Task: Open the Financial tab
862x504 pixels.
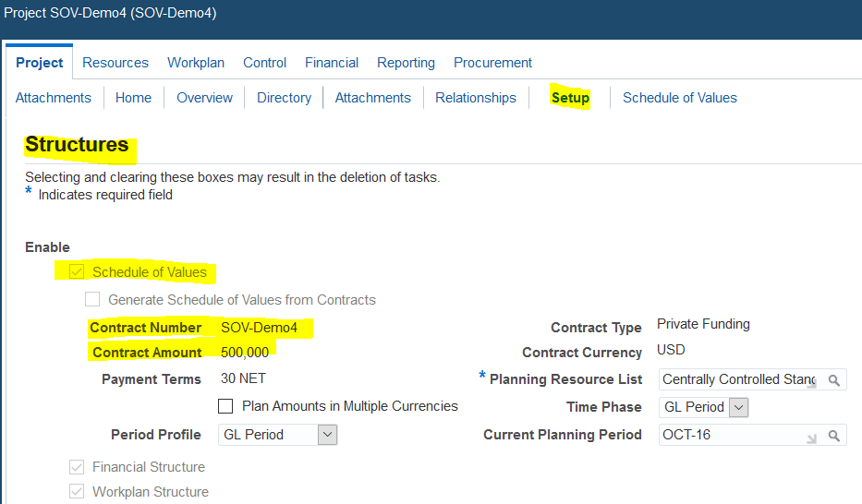Action: [x=332, y=63]
